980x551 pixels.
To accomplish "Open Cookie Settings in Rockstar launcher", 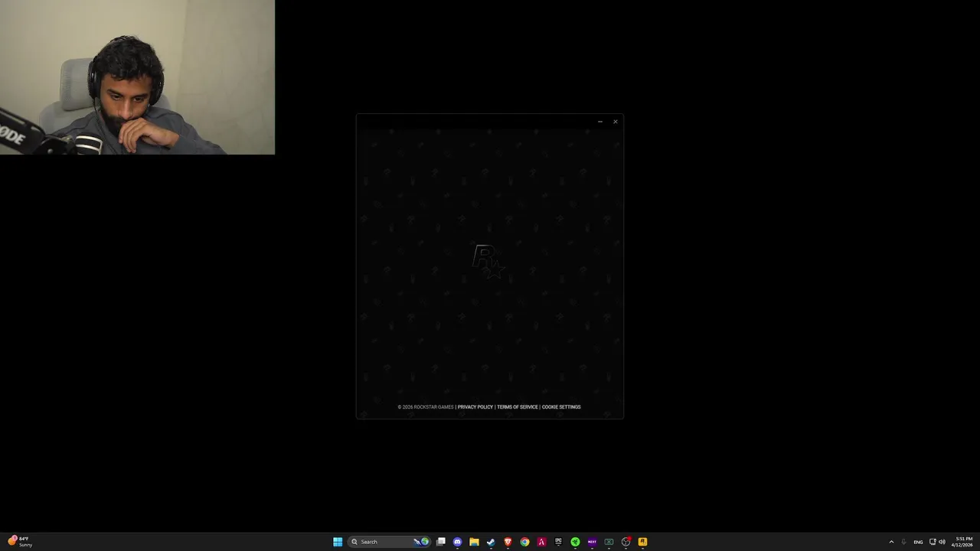I will [561, 407].
